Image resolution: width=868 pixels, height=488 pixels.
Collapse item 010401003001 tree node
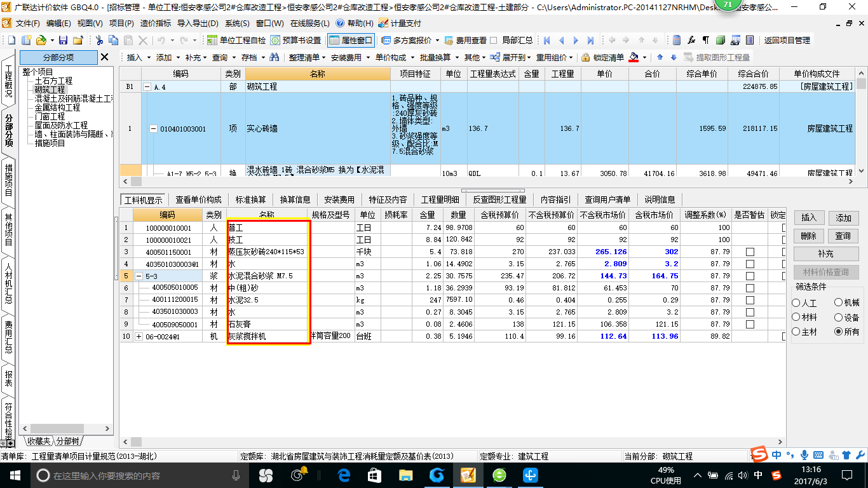[153, 129]
